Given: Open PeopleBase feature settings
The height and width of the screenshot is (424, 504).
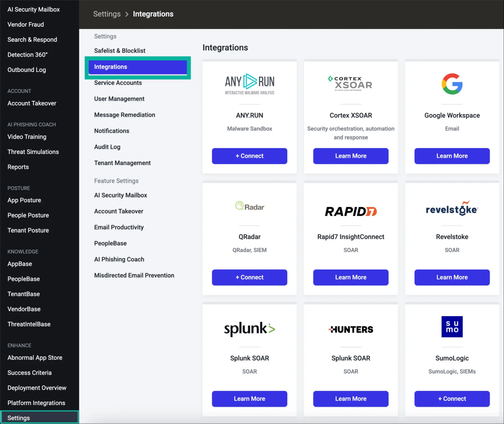Looking at the screenshot, I should coord(110,243).
